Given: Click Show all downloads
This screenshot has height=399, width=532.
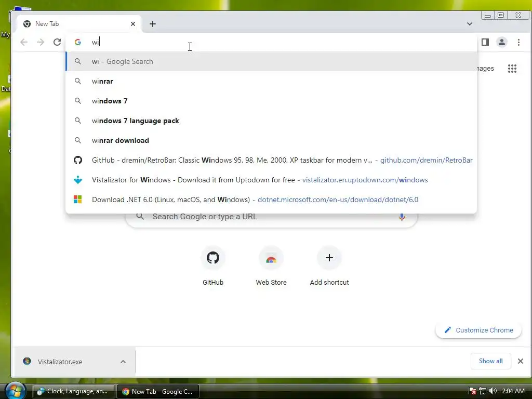Looking at the screenshot, I should click(x=490, y=361).
